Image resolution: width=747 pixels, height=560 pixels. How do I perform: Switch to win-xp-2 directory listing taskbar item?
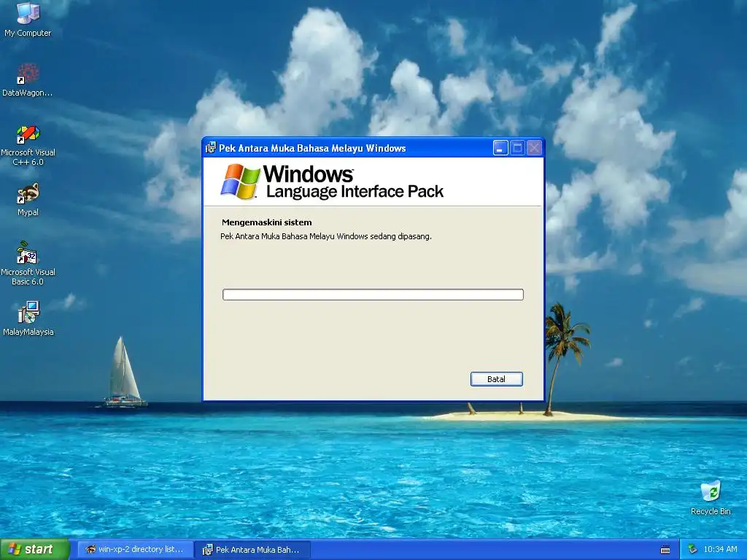click(135, 550)
